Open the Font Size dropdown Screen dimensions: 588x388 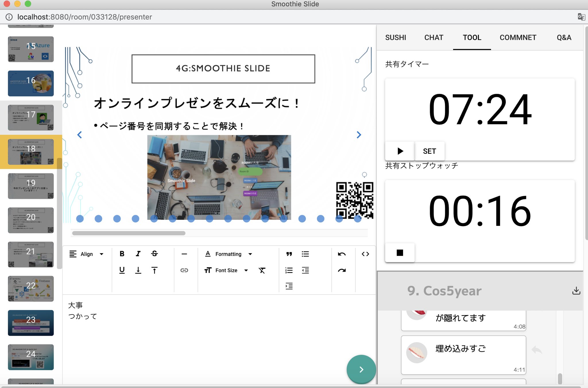tap(226, 270)
